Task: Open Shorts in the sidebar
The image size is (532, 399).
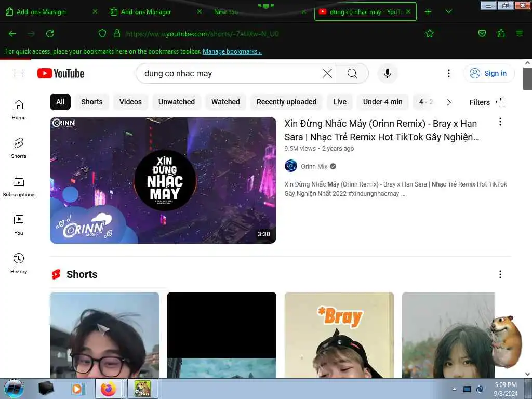Action: (19, 148)
